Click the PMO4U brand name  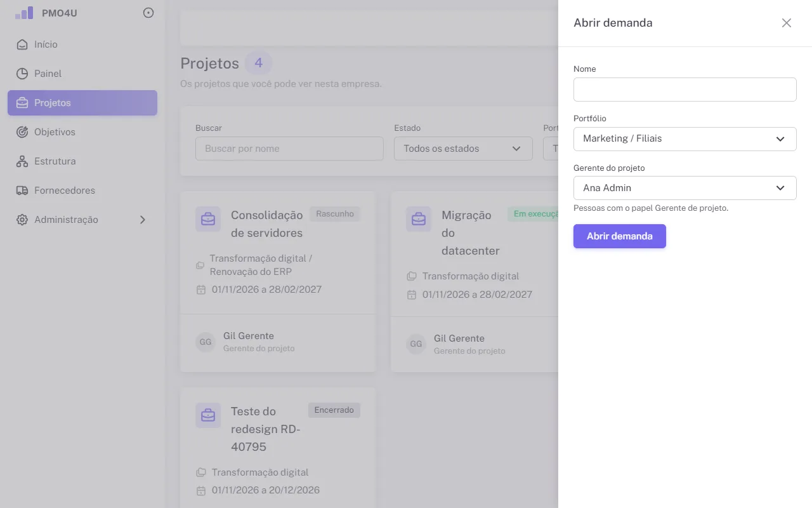click(x=60, y=13)
